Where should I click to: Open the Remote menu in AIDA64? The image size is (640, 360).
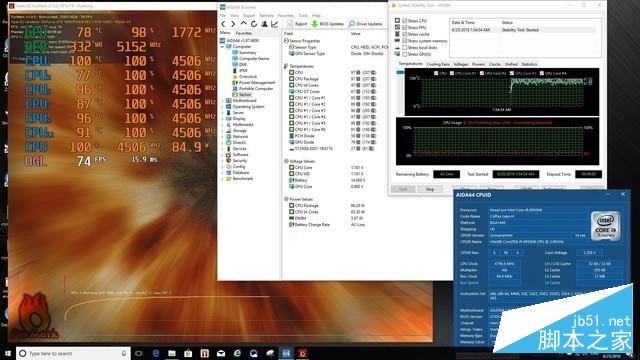click(267, 16)
